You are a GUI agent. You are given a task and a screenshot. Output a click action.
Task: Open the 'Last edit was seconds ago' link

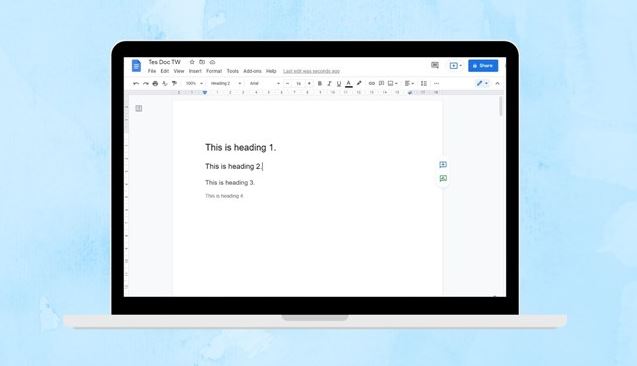(x=312, y=71)
